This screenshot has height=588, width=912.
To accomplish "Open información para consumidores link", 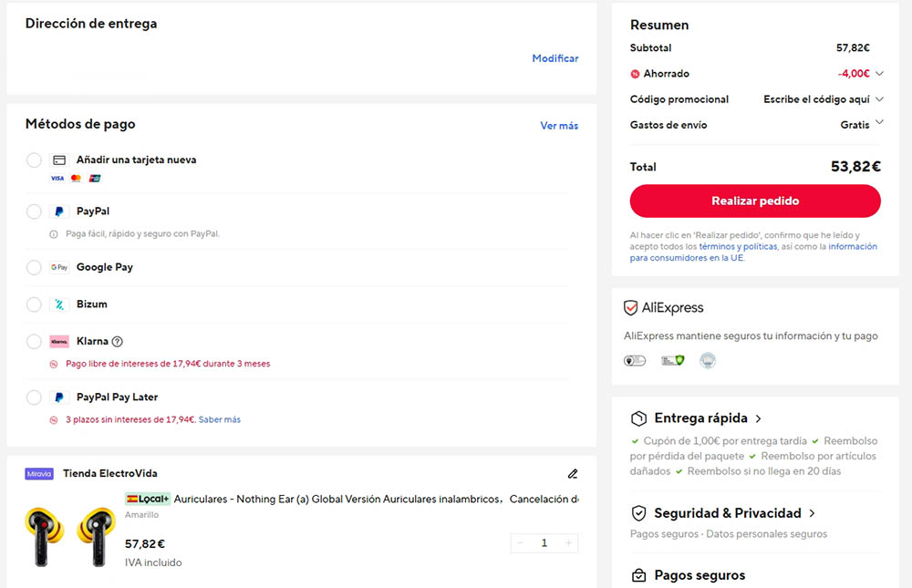I will point(753,253).
